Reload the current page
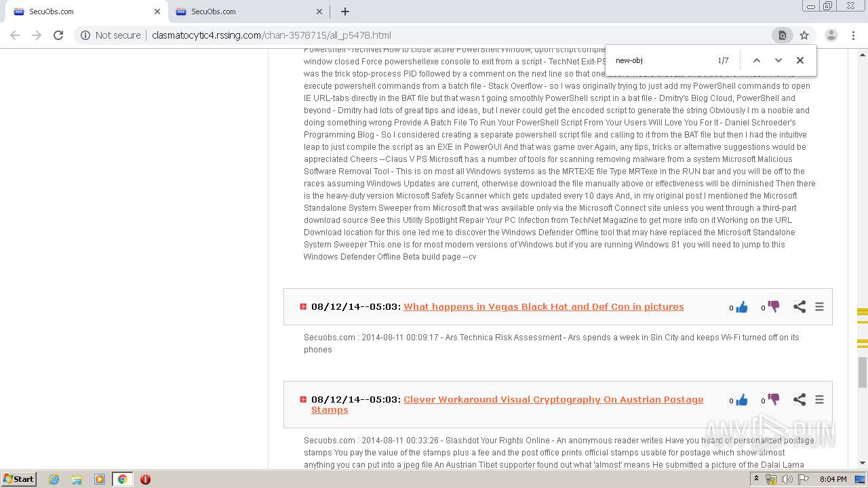868x488 pixels. point(58,35)
